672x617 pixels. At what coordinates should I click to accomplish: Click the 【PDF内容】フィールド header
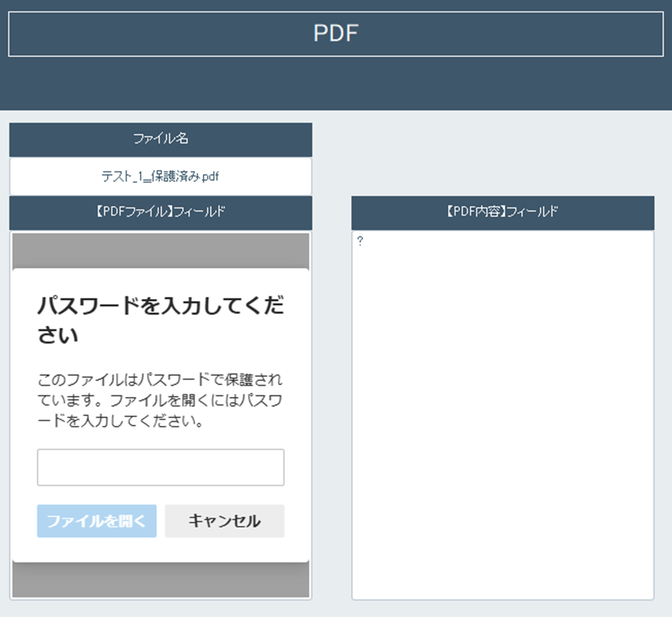point(502,213)
